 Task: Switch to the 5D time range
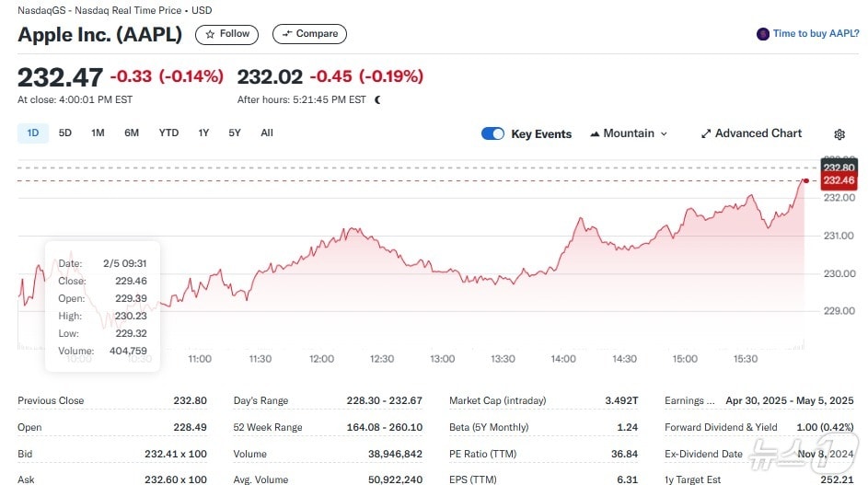(65, 133)
